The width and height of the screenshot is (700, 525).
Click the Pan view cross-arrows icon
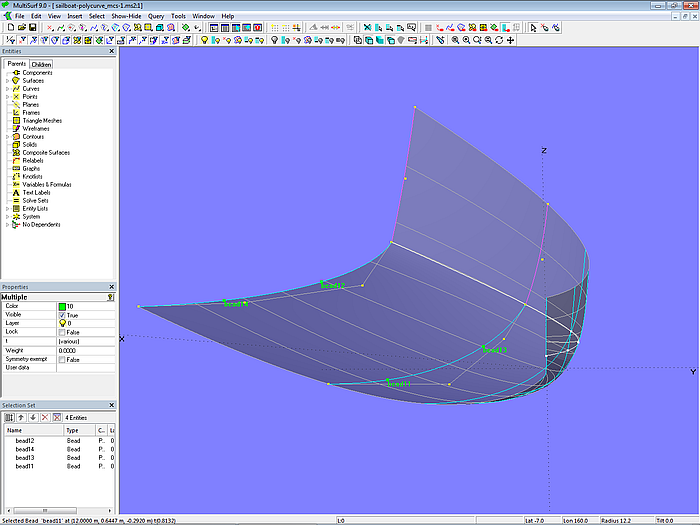511,41
